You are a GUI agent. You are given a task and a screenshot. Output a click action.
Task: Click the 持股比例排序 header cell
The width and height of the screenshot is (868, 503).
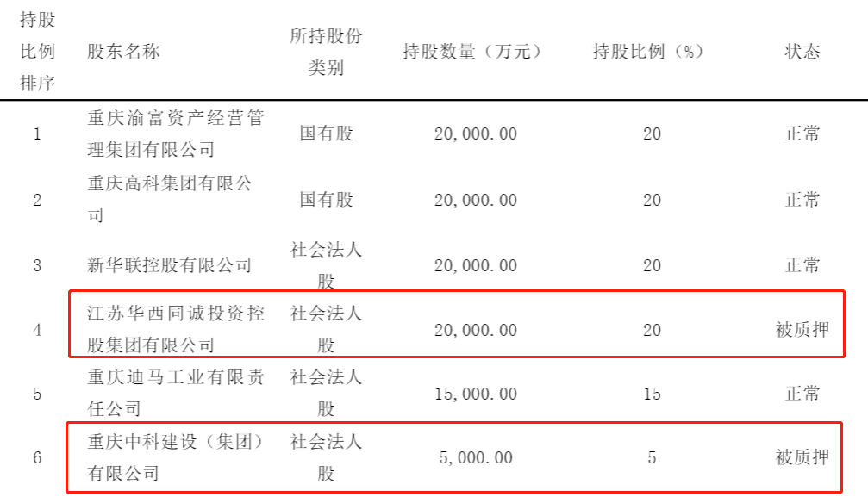point(37,52)
